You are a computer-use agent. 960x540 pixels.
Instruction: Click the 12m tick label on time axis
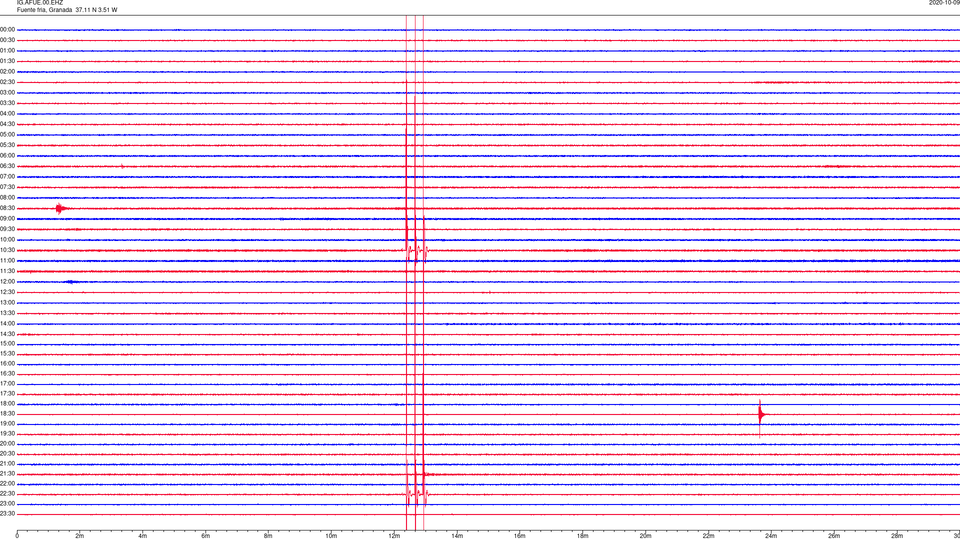click(x=394, y=536)
